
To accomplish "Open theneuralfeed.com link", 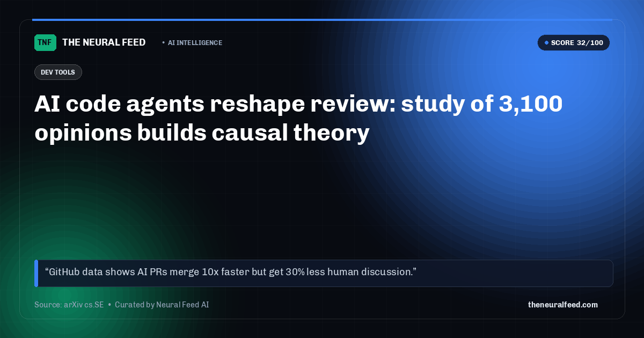I will pos(563,305).
